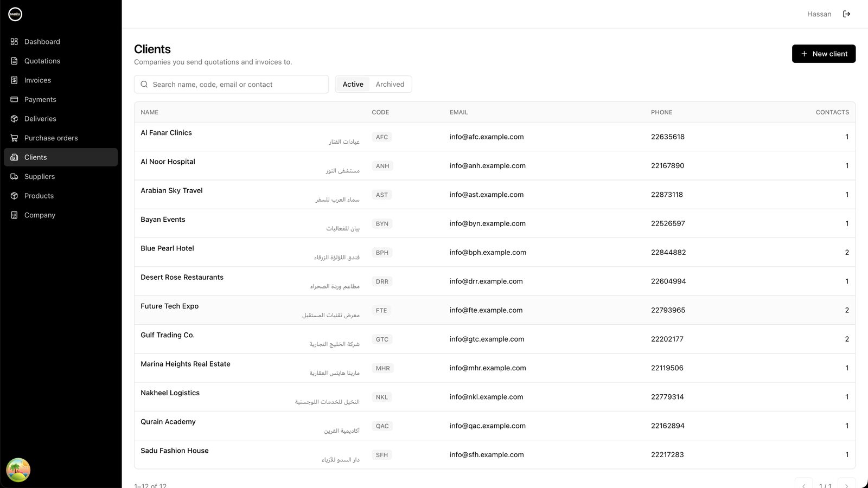Select Qurain Academy client name

point(168,422)
